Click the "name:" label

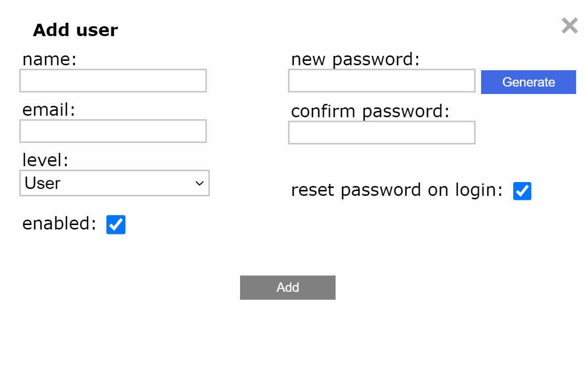click(49, 59)
